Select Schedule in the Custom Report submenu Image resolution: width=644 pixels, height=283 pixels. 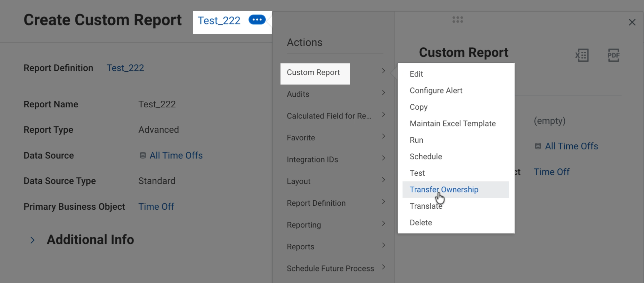point(456,157)
